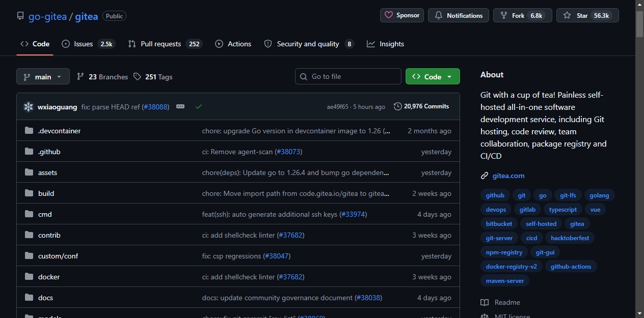Open the custom/conf folder
644x318 pixels.
58,256
